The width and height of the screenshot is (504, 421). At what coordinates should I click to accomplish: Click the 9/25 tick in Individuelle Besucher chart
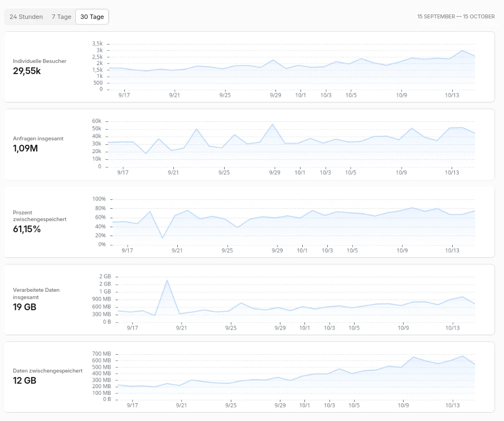[225, 95]
